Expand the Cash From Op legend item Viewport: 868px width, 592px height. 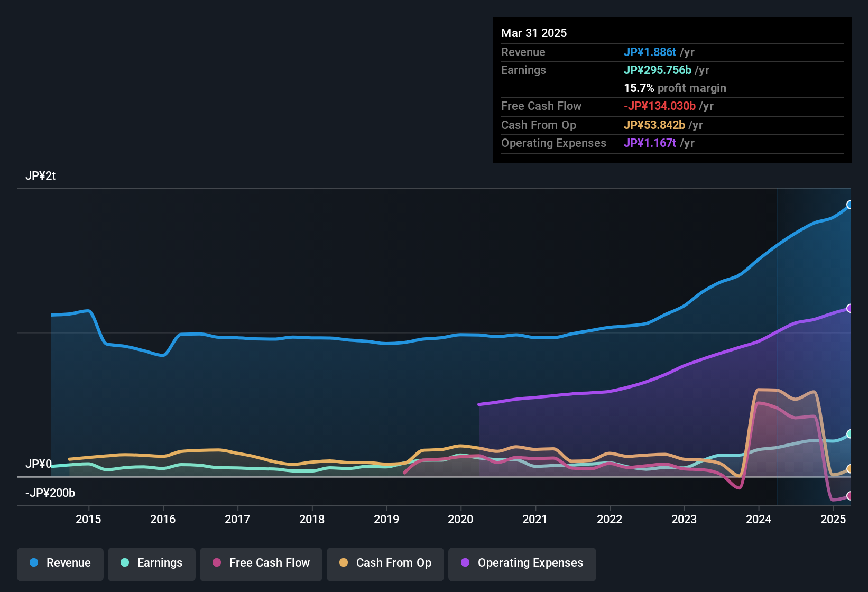coord(385,563)
